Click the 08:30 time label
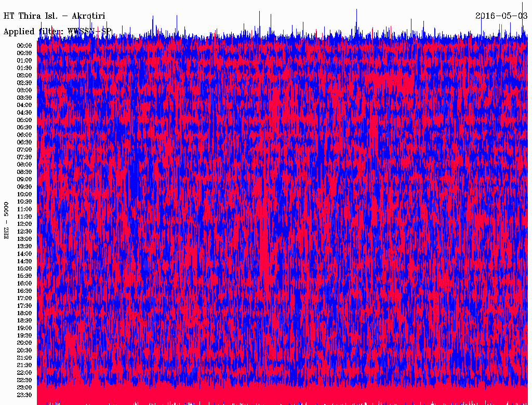This screenshot has height=405, width=532. 24,172
